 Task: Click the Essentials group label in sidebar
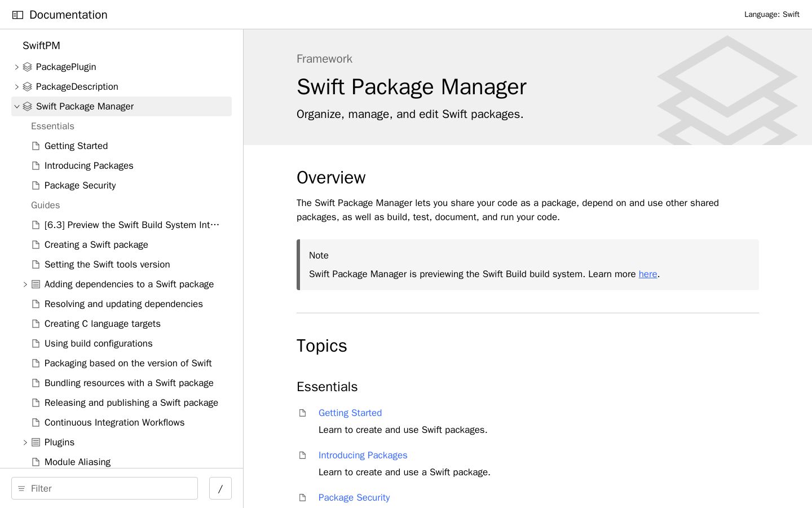(x=52, y=126)
